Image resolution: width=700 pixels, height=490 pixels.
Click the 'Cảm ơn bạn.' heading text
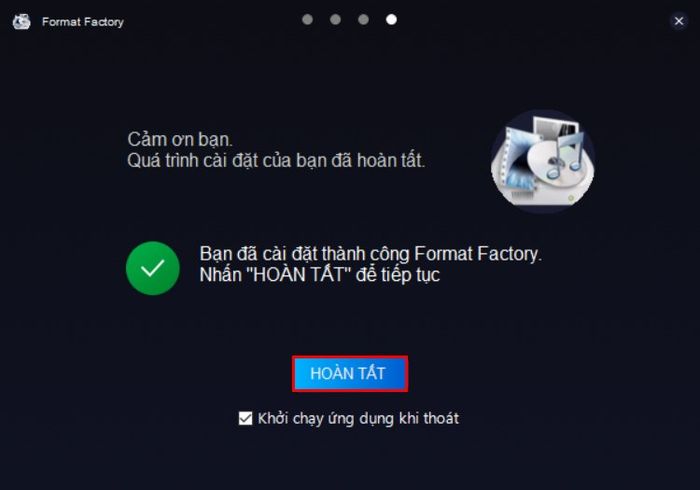tap(180, 140)
